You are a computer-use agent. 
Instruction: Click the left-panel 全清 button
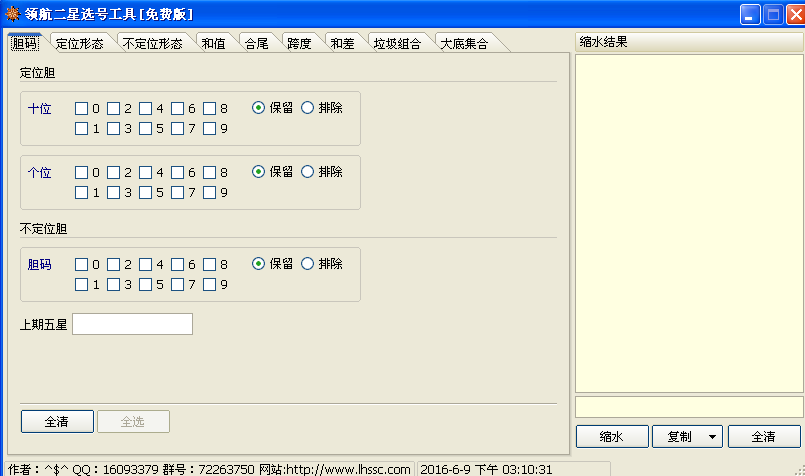tap(57, 422)
